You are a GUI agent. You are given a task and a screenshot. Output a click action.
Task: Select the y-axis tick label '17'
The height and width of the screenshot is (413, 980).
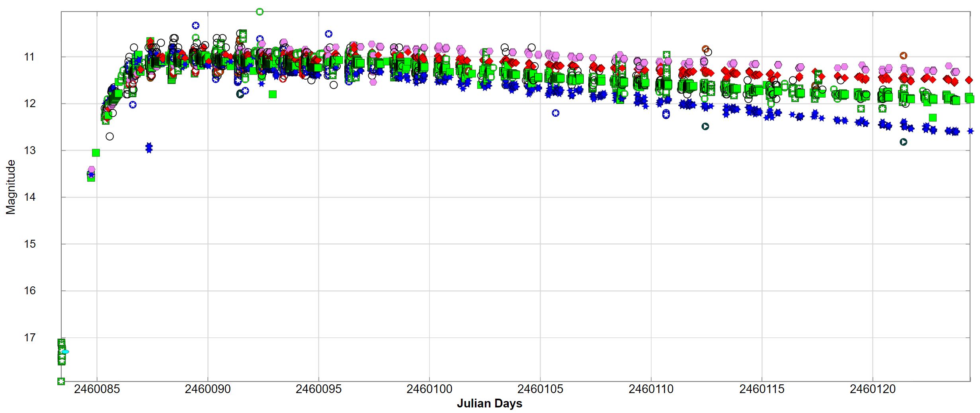point(29,338)
